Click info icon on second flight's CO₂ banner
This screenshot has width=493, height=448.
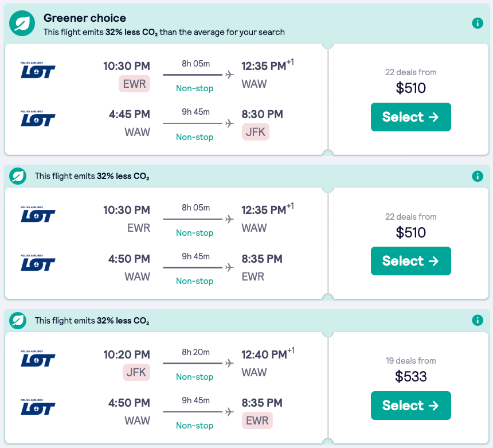(x=477, y=176)
